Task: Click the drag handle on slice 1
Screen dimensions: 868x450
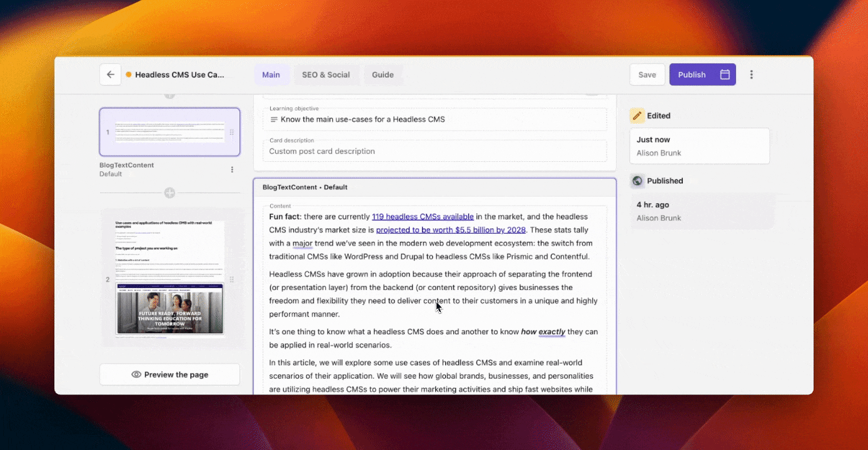Action: [232, 132]
